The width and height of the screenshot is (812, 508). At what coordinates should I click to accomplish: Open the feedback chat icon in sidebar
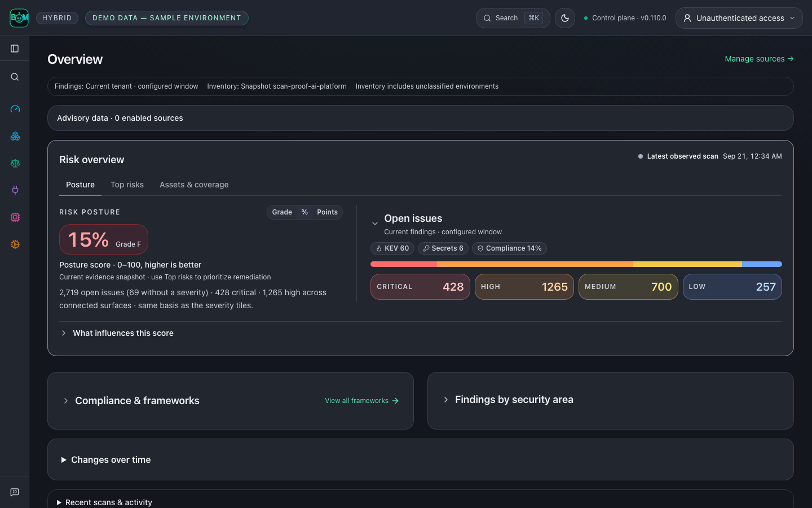[x=15, y=492]
